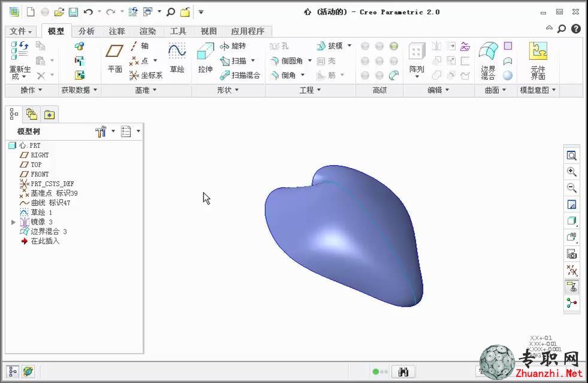
Task: Select the RIGHT datum plane in model tree
Action: click(x=35, y=155)
